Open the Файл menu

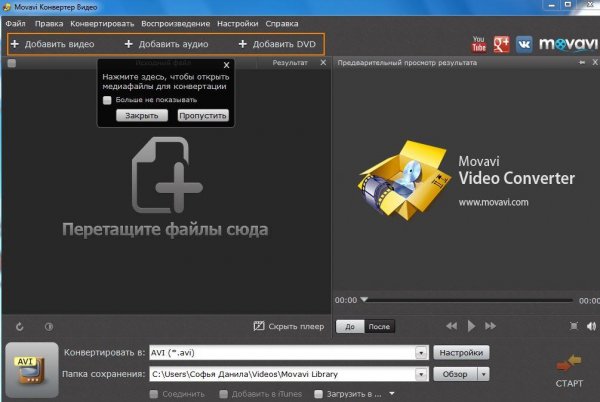click(16, 24)
